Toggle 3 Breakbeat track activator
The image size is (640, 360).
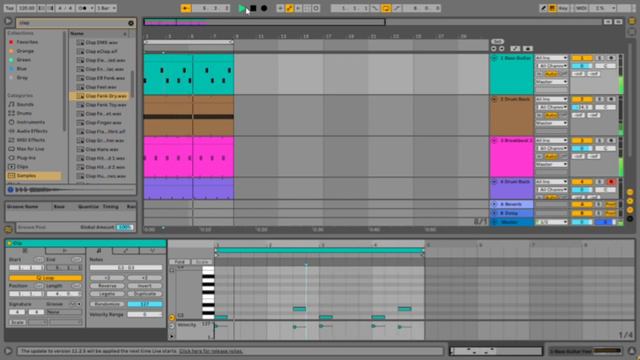point(582,140)
